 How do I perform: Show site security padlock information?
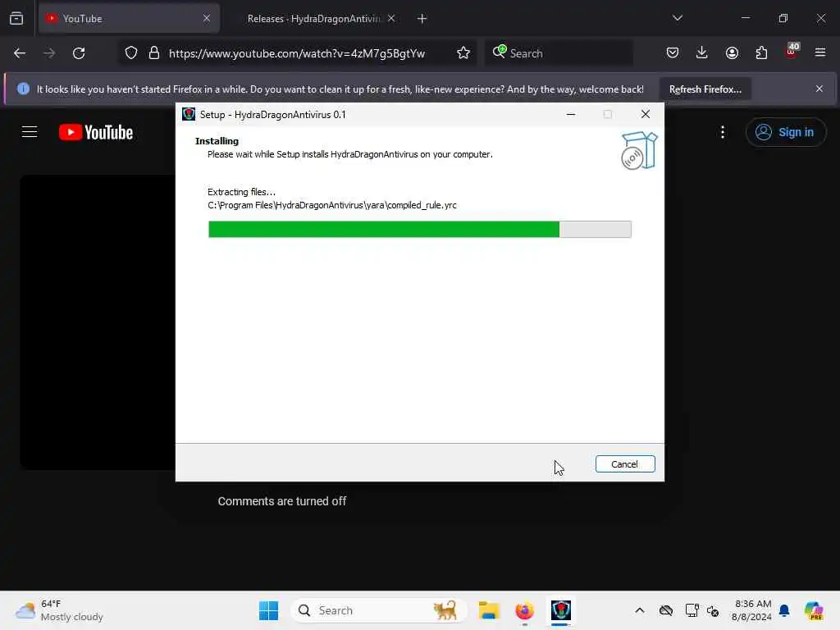tap(154, 53)
